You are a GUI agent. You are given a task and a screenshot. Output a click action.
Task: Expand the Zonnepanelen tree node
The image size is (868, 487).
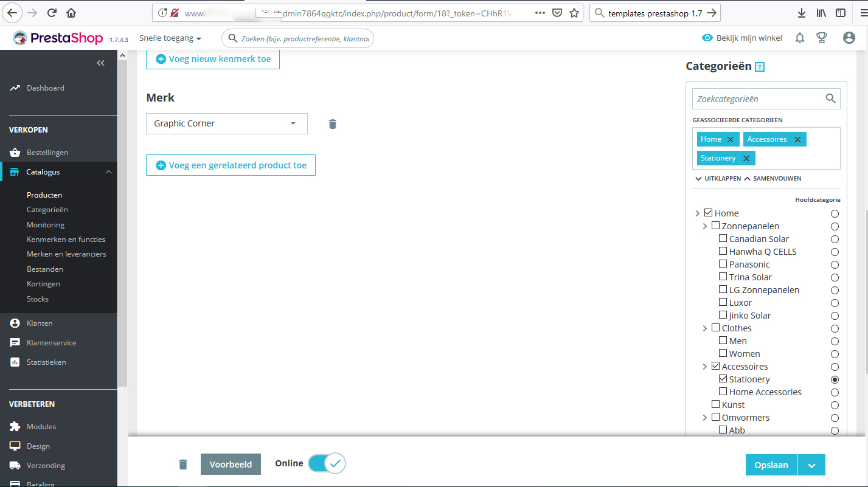click(704, 226)
